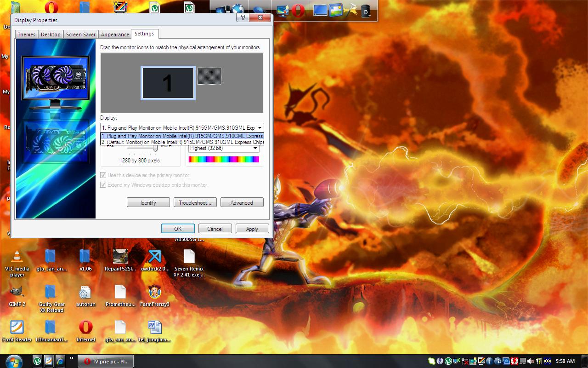Screen dimensions: 588x368
Task: Switch to the Desktop tab
Action: 51,34
